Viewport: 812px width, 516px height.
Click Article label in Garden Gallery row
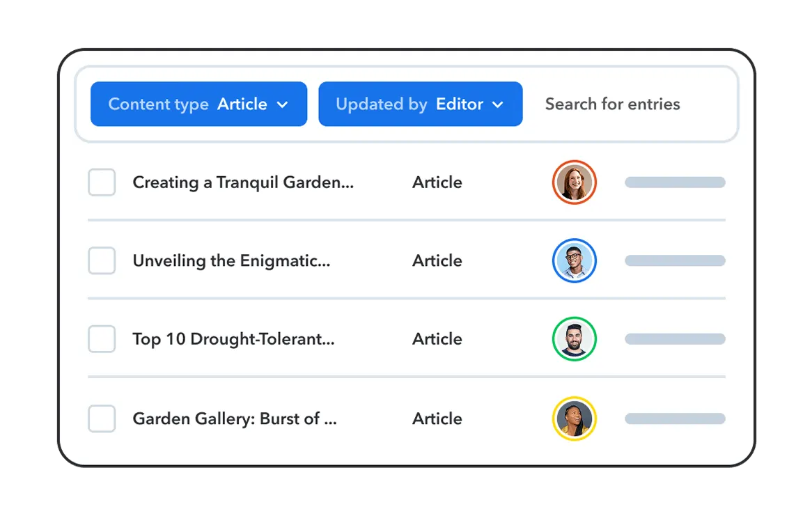(437, 419)
